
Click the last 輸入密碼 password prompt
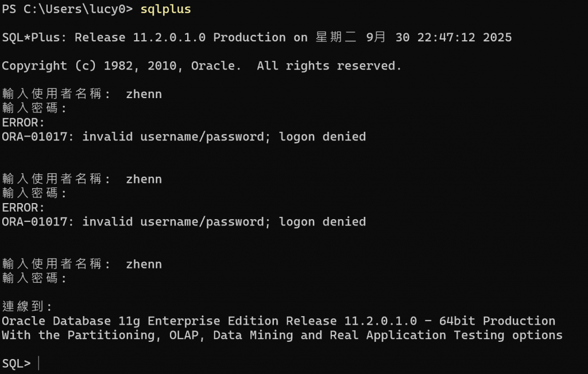coord(34,278)
